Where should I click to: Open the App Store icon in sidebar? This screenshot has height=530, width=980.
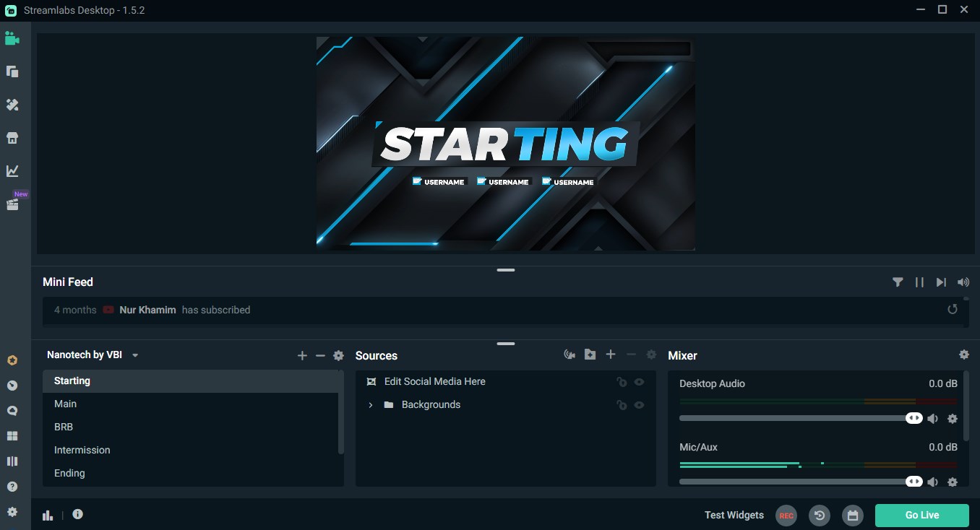(12, 138)
